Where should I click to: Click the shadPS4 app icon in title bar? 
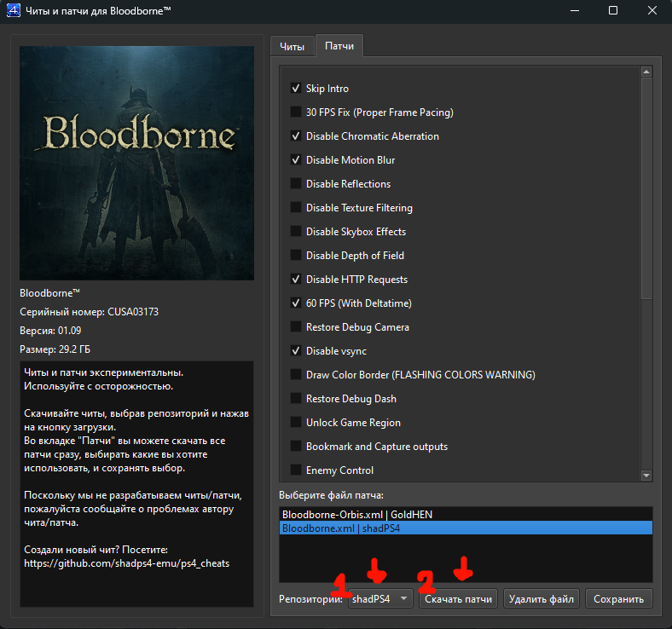pyautogui.click(x=13, y=10)
